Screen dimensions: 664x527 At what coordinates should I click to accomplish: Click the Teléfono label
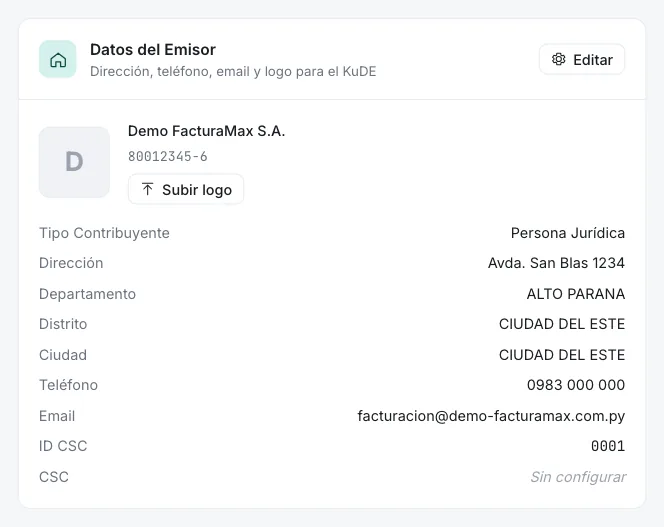pyautogui.click(x=68, y=385)
